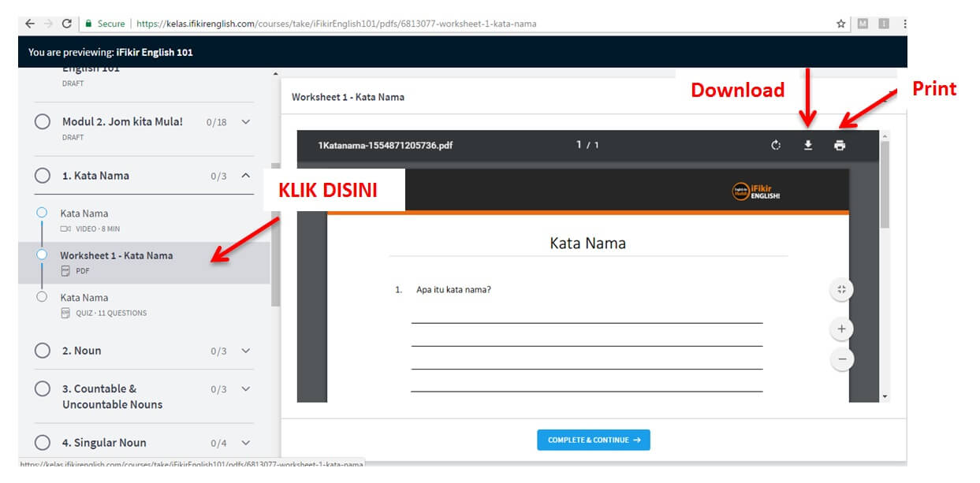
Task: Click the 0/18 progress count for Modul 2
Action: coord(217,122)
